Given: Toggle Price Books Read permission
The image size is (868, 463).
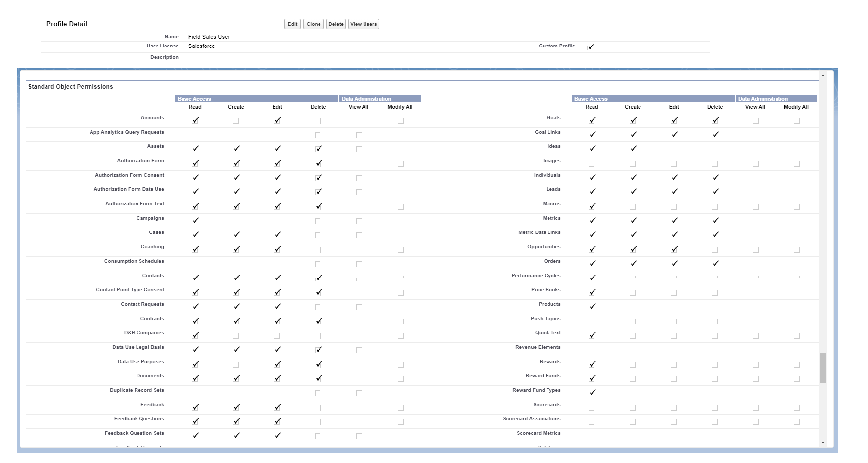Looking at the screenshot, I should pyautogui.click(x=593, y=292).
